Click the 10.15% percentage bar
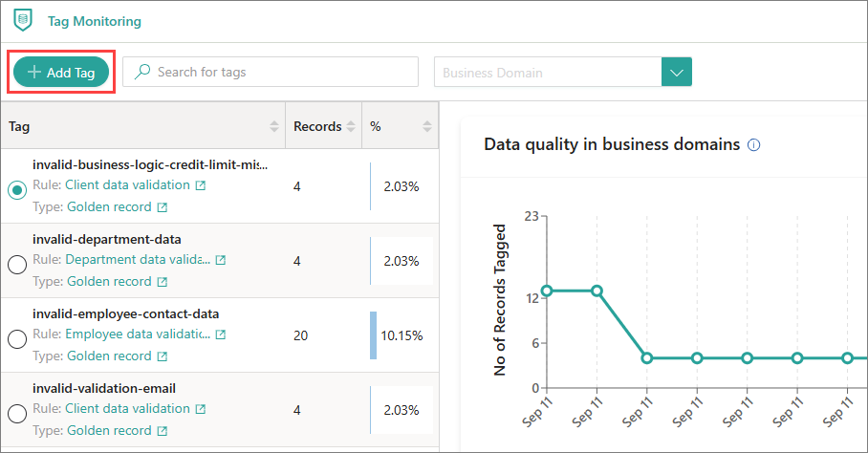The height and width of the screenshot is (453, 868). (x=374, y=335)
